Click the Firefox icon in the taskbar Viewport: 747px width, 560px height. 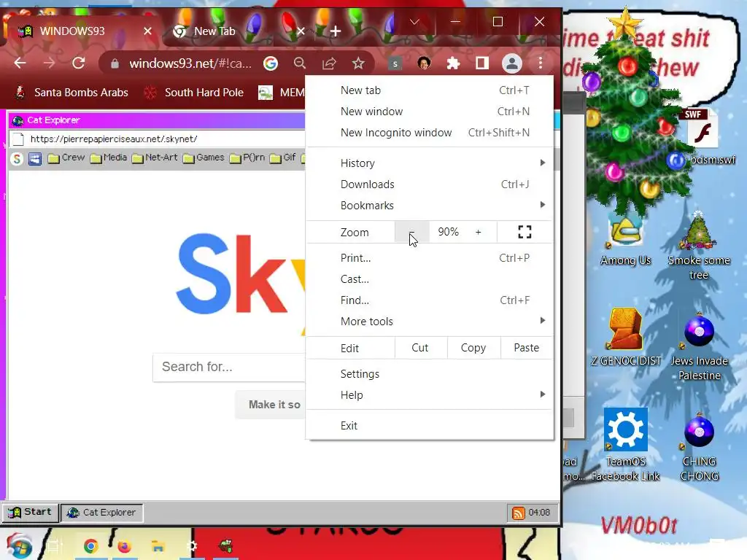tap(124, 546)
